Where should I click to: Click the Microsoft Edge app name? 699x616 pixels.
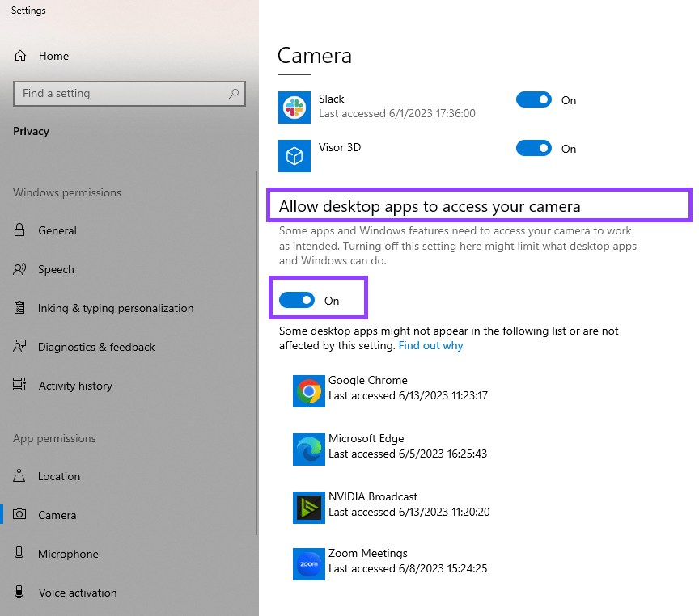pyautogui.click(x=366, y=438)
